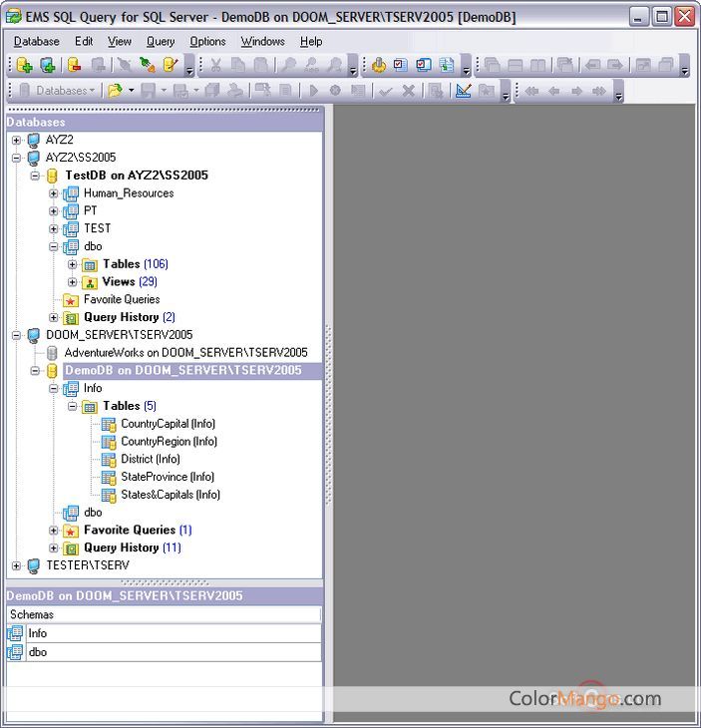Open the Edit menu
701x728 pixels.
tap(84, 41)
